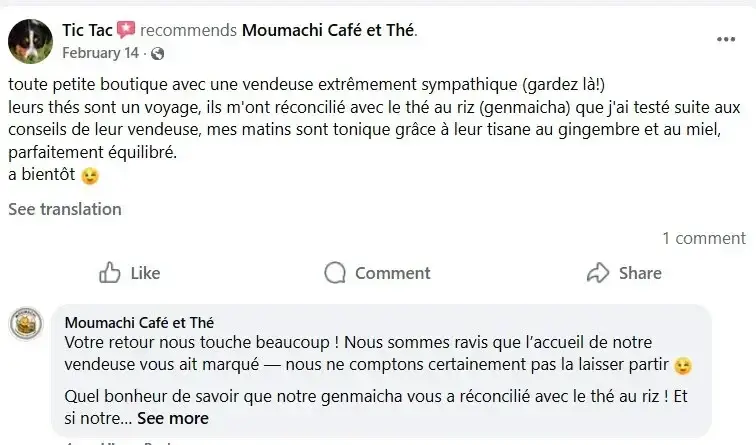Viewport: 756px width, 445px height.
Task: Expand the reply with See more
Action: [173, 418]
